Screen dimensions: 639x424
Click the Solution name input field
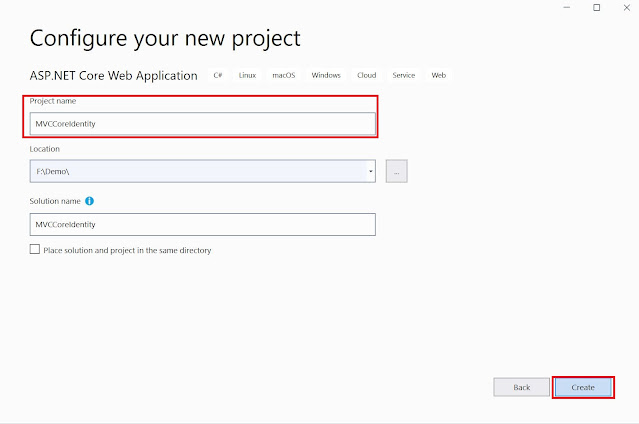(x=203, y=224)
